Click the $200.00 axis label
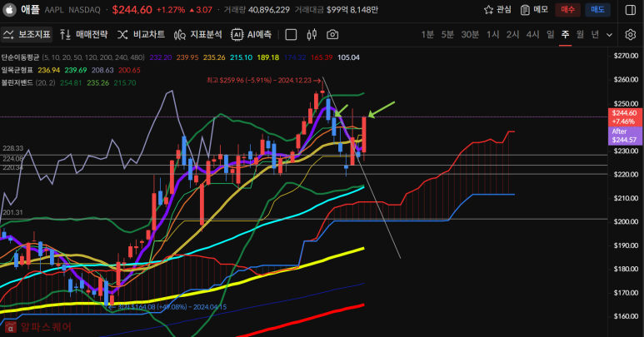Screen dimensions: 644x337 pyautogui.click(x=626, y=222)
